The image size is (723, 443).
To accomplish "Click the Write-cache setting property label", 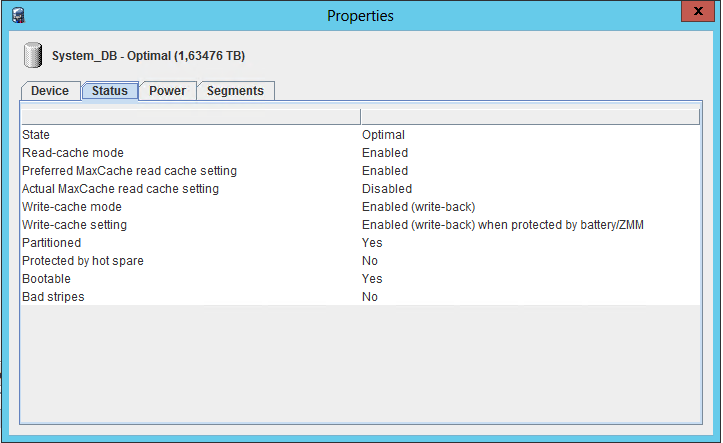I will pos(74,225).
